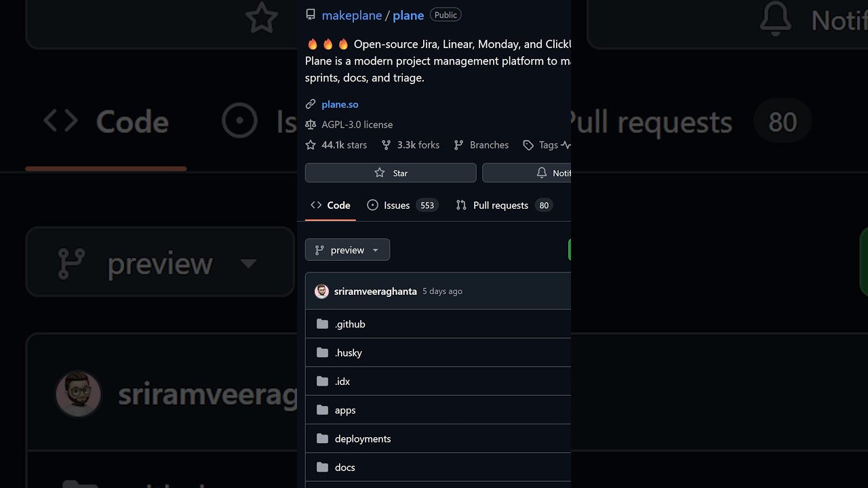Open the preview branch dropdown
This screenshot has width=868, height=488.
tap(347, 250)
